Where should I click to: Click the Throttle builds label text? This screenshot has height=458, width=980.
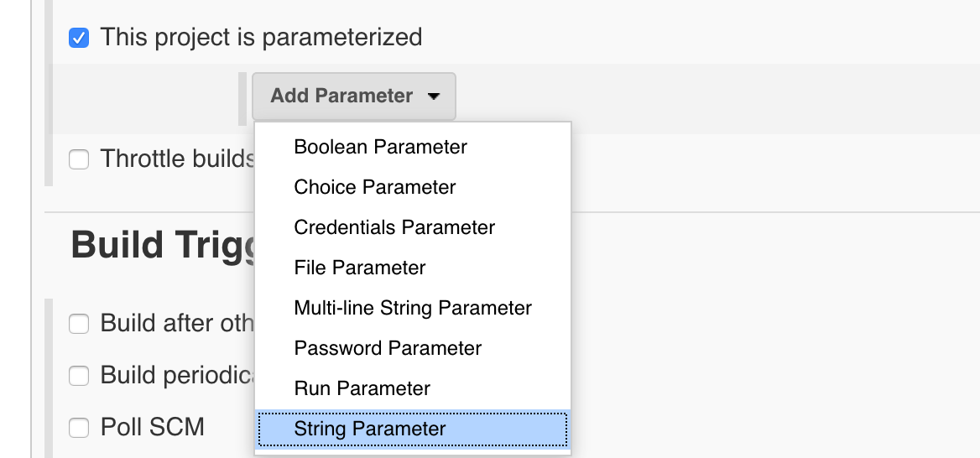176,159
